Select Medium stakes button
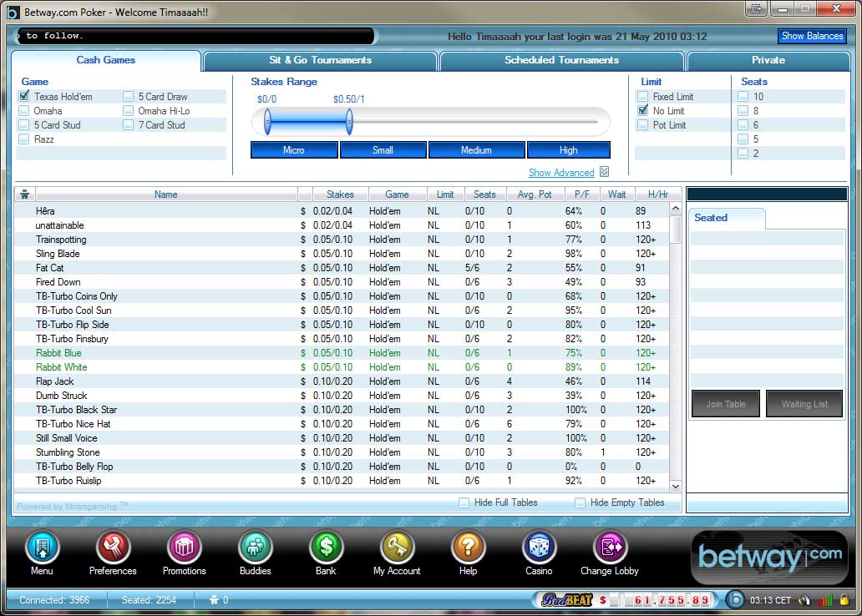This screenshot has height=616, width=862. [x=477, y=150]
